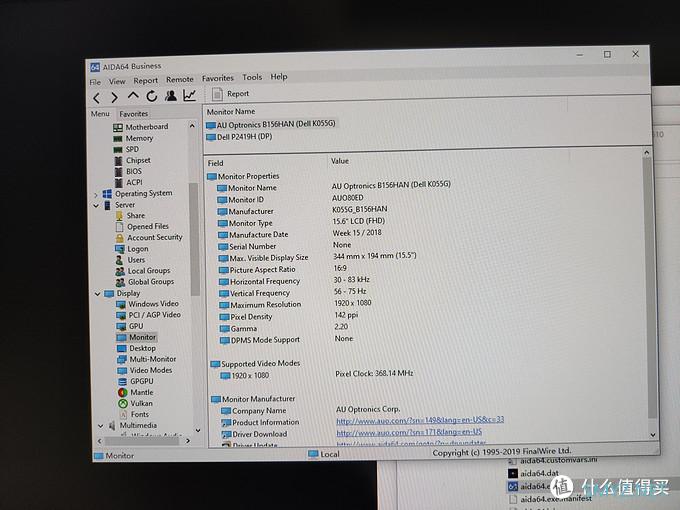
Task: Collapse the Display node
Action: [x=98, y=294]
